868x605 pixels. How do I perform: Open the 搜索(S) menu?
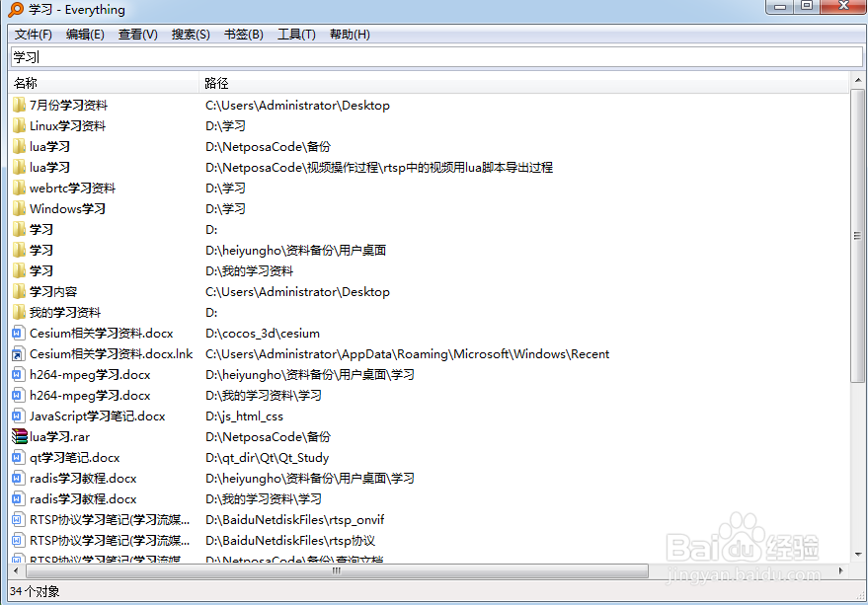(x=191, y=35)
